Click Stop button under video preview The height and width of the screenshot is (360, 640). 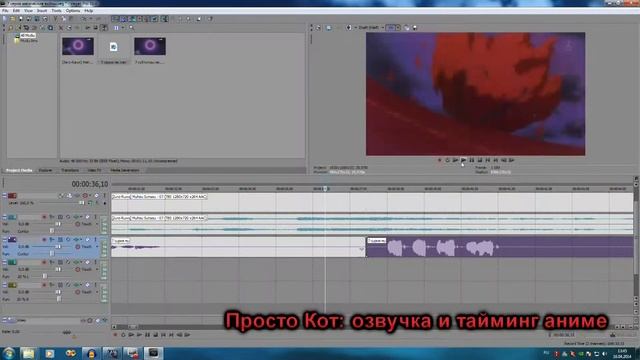coord(480,160)
